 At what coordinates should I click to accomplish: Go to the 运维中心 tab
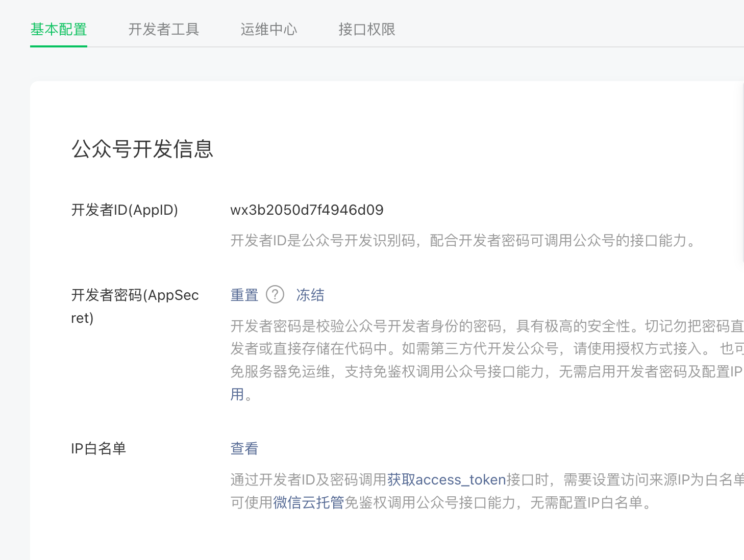[269, 30]
